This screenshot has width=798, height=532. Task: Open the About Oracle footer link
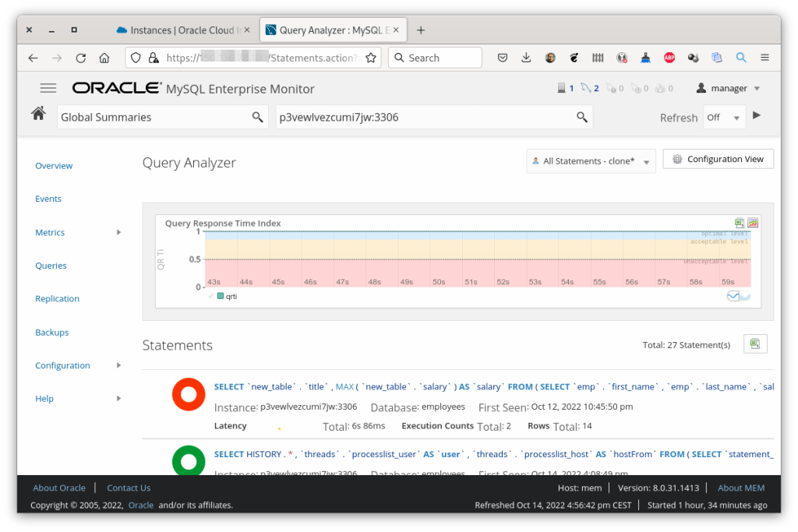pos(59,488)
